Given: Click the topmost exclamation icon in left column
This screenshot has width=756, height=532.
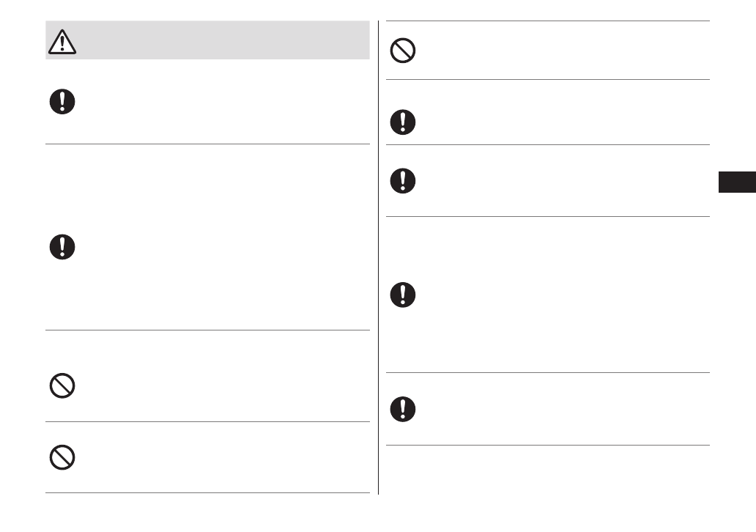Looking at the screenshot, I should coord(62,101).
